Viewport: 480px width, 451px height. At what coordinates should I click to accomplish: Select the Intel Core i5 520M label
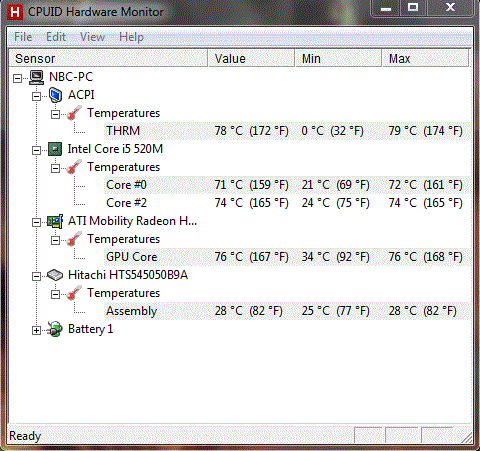click(115, 149)
